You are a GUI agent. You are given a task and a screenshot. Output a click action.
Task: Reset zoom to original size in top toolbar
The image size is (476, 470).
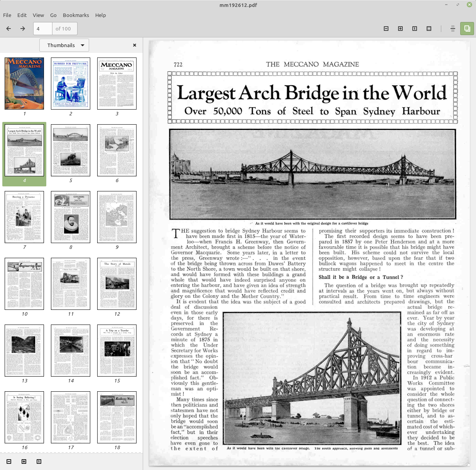(x=415, y=29)
